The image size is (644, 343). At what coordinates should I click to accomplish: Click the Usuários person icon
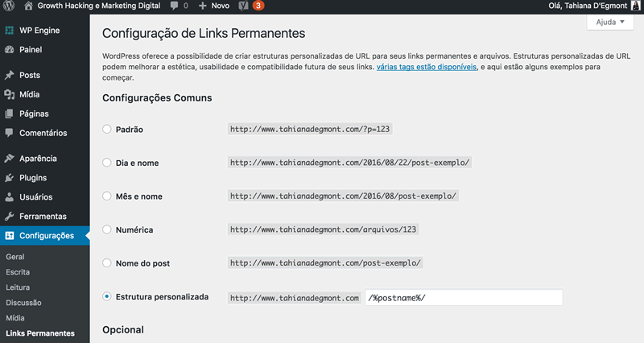(10, 197)
